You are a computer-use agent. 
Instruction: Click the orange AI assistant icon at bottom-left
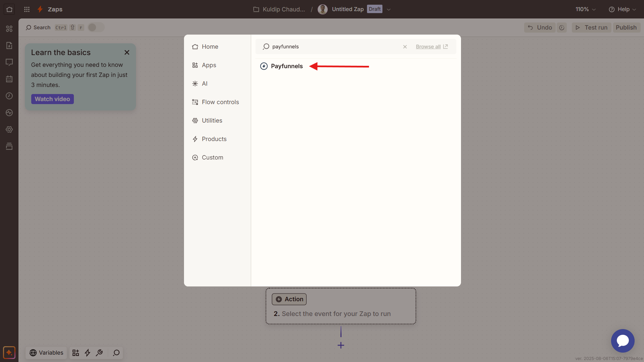pyautogui.click(x=9, y=353)
